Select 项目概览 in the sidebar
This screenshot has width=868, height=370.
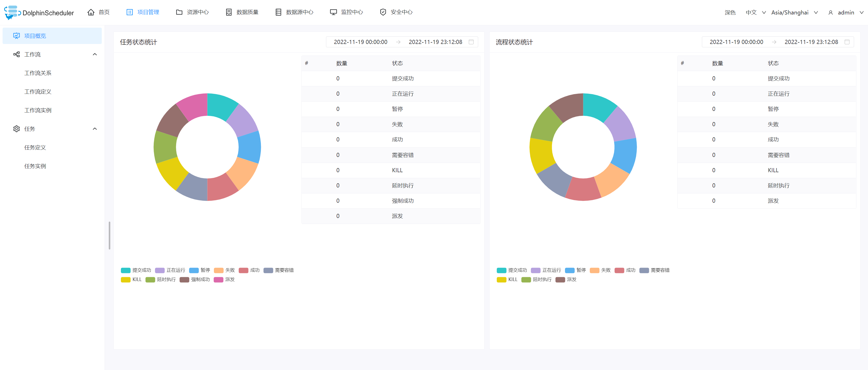coord(52,36)
